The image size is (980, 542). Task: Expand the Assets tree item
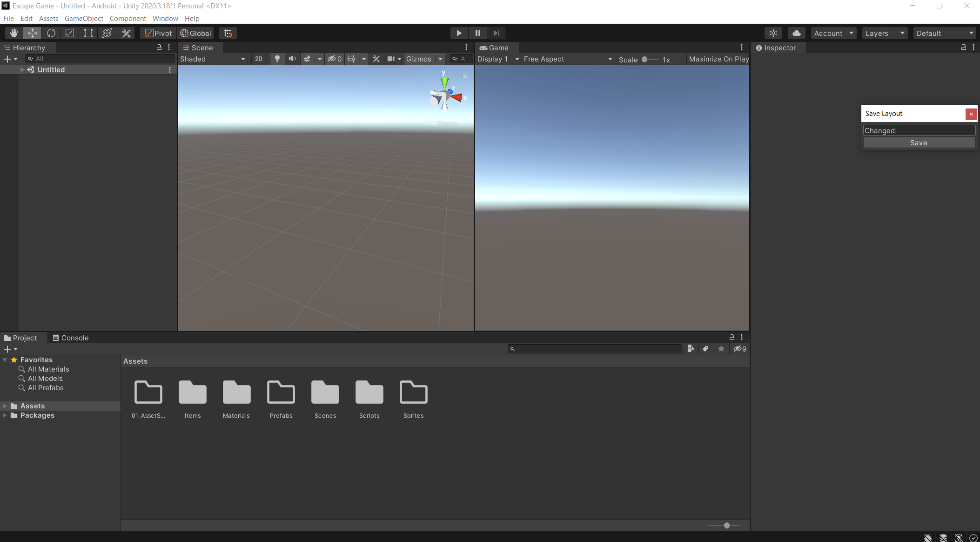(x=5, y=406)
